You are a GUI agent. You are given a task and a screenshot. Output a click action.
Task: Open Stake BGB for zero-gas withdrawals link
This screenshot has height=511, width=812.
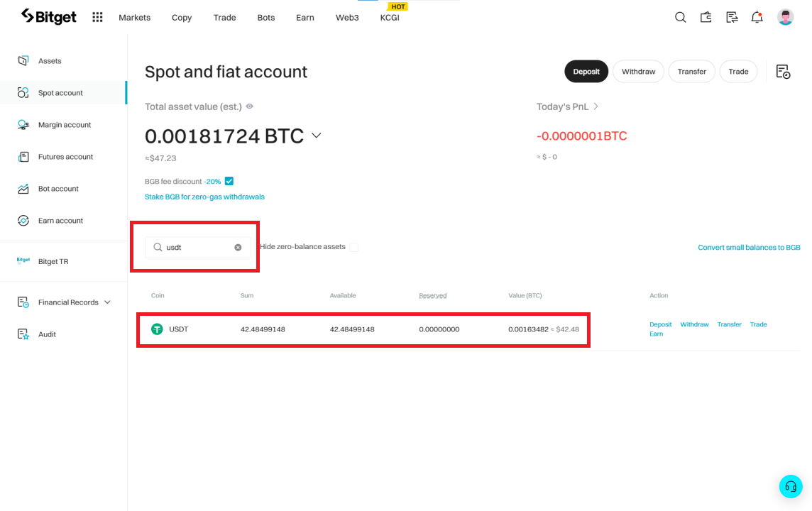point(204,197)
